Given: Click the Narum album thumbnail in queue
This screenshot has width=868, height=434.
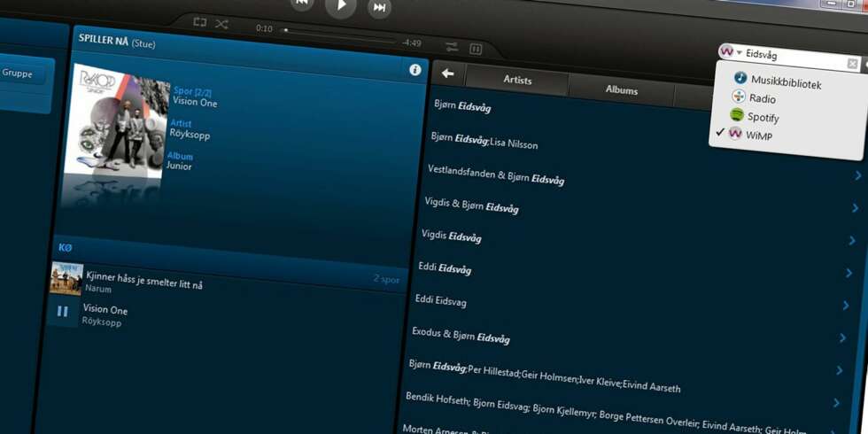Looking at the screenshot, I should (66, 278).
